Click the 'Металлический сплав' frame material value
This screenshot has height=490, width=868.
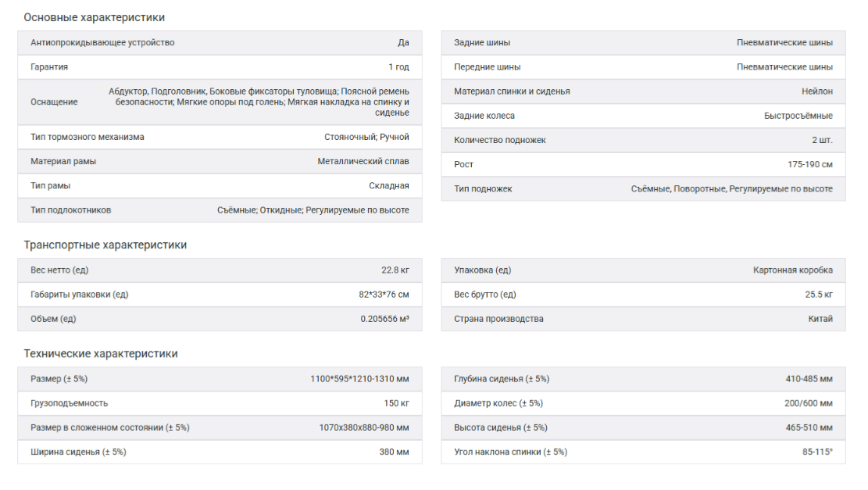pyautogui.click(x=363, y=161)
